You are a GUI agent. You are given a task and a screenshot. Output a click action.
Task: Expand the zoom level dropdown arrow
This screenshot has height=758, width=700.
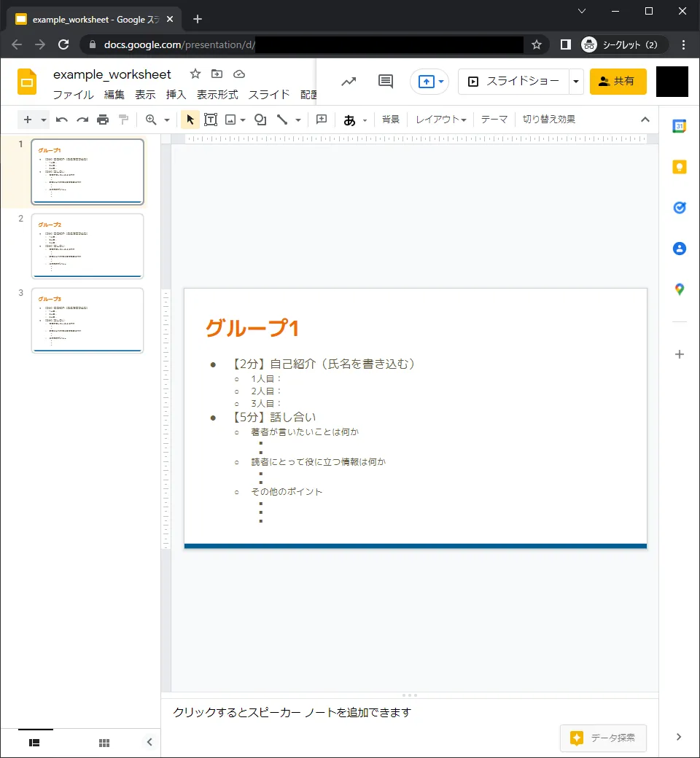(x=167, y=120)
